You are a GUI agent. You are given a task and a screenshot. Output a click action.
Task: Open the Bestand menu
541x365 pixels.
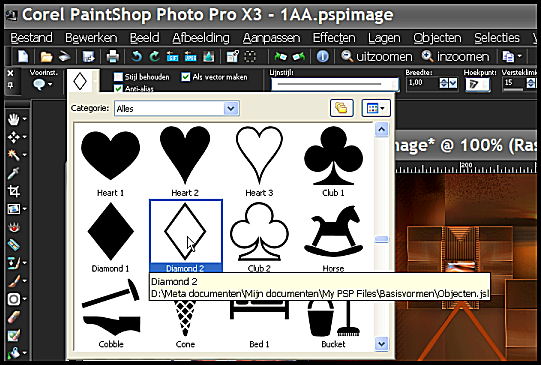pyautogui.click(x=31, y=38)
